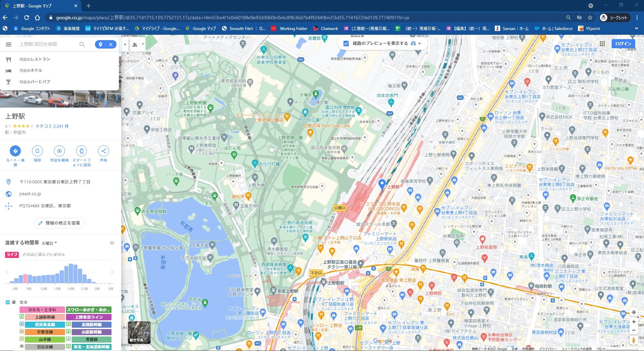Open Chrome's tab search dropdown
The image size is (644, 351).
coord(591,6)
